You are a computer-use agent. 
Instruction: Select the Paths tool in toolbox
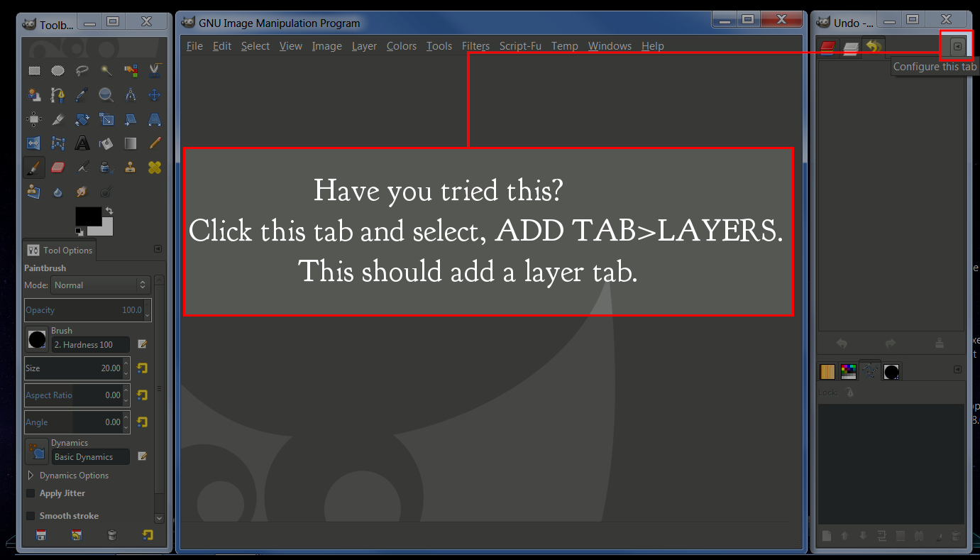point(58,94)
